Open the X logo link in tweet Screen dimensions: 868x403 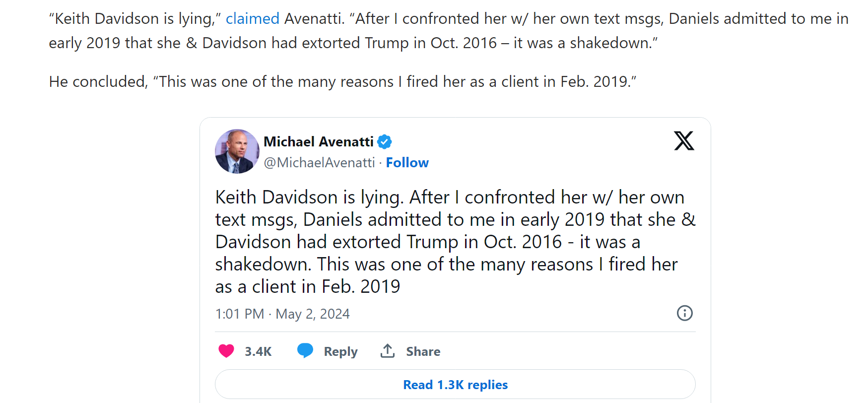(684, 141)
